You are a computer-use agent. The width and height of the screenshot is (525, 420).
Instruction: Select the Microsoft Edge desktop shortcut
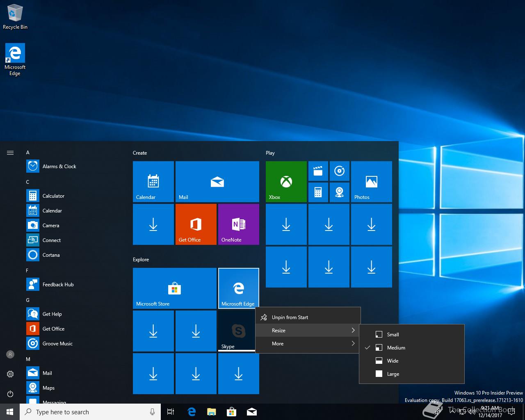(15, 59)
